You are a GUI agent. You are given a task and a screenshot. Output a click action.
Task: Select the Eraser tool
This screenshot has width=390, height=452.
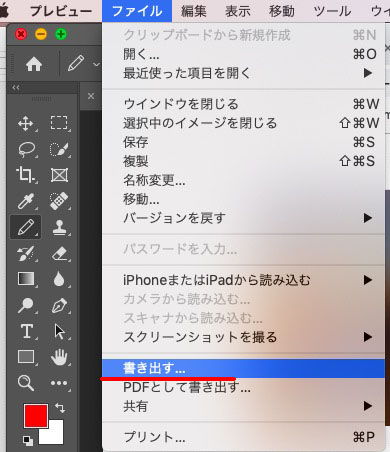(60, 254)
